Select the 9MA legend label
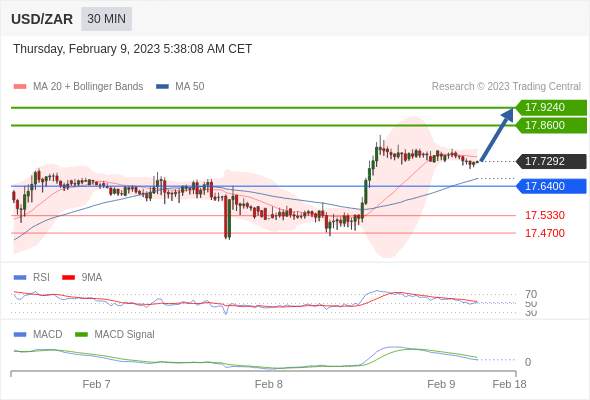Viewport: 590px width, 400px height. pos(92,277)
